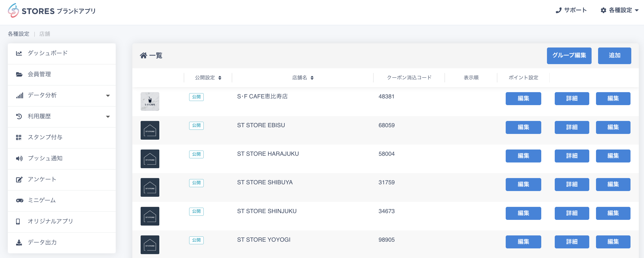Click the home icon beside 一覧
This screenshot has width=644, height=258.
[143, 55]
